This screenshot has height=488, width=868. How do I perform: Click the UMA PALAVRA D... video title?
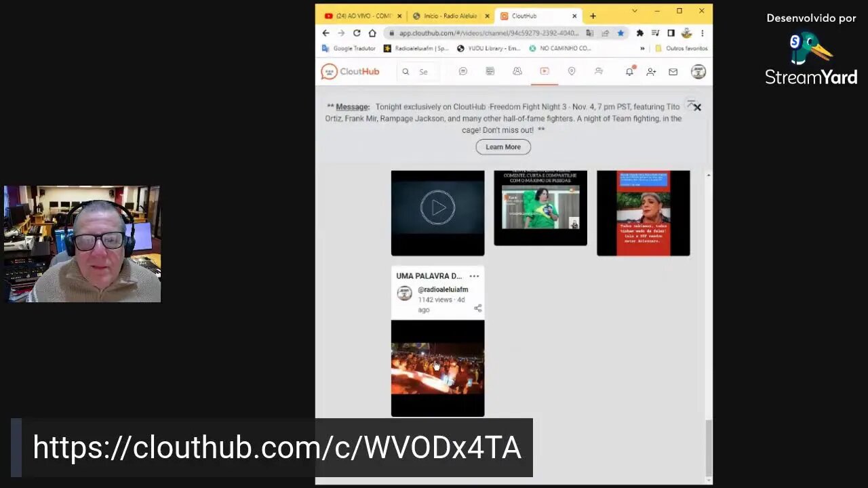429,276
